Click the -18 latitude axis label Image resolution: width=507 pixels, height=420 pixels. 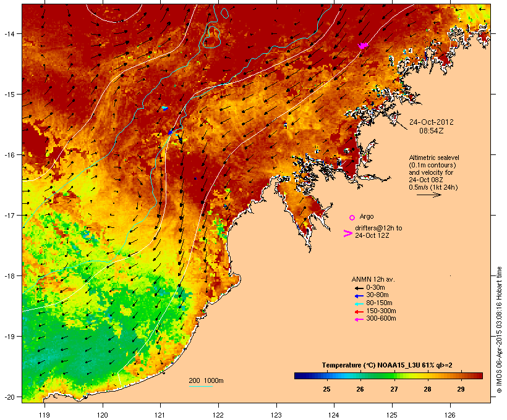pyautogui.click(x=9, y=276)
